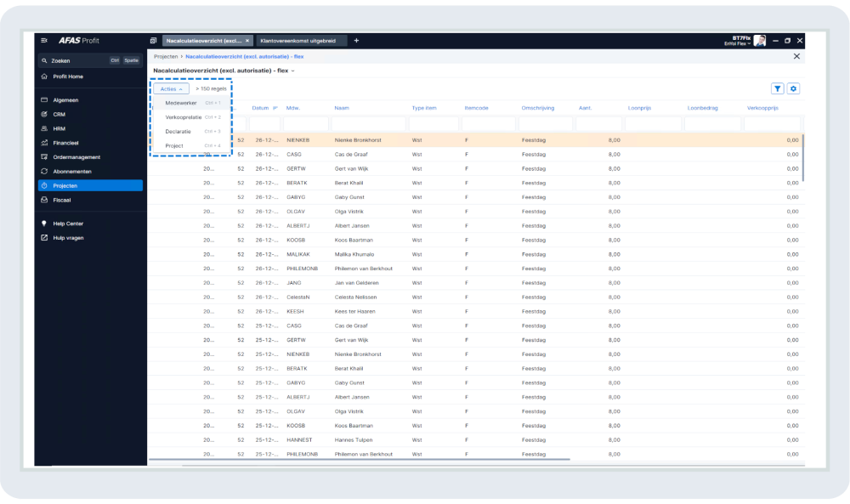850x504 pixels.
Task: Choose Medewerker from the Acties menu
Action: [192, 103]
